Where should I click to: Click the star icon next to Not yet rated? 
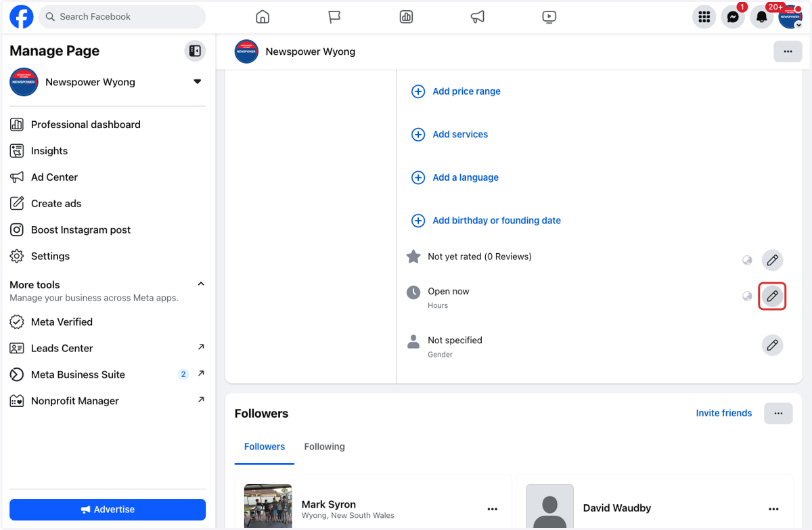(x=413, y=257)
